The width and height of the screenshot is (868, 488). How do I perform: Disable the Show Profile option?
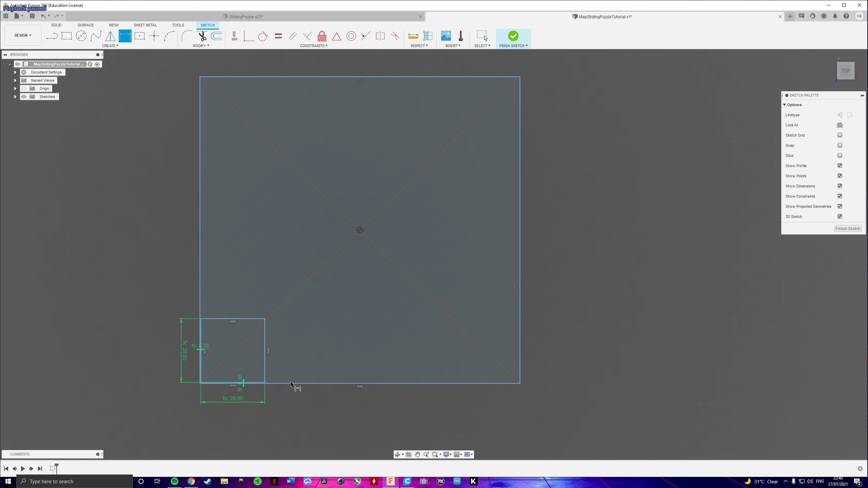point(840,165)
